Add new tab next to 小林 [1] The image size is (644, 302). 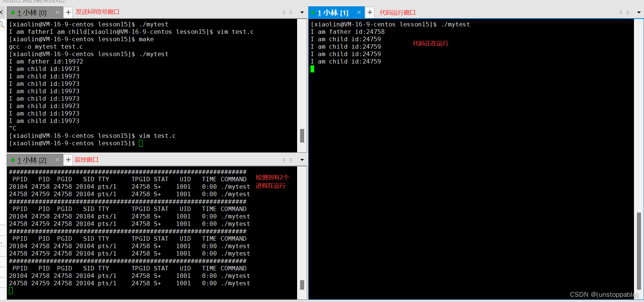(x=370, y=13)
